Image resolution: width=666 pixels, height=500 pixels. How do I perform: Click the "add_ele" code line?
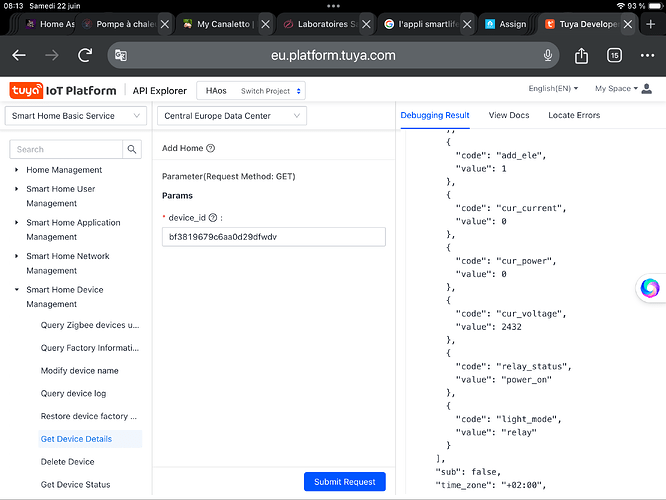501,155
